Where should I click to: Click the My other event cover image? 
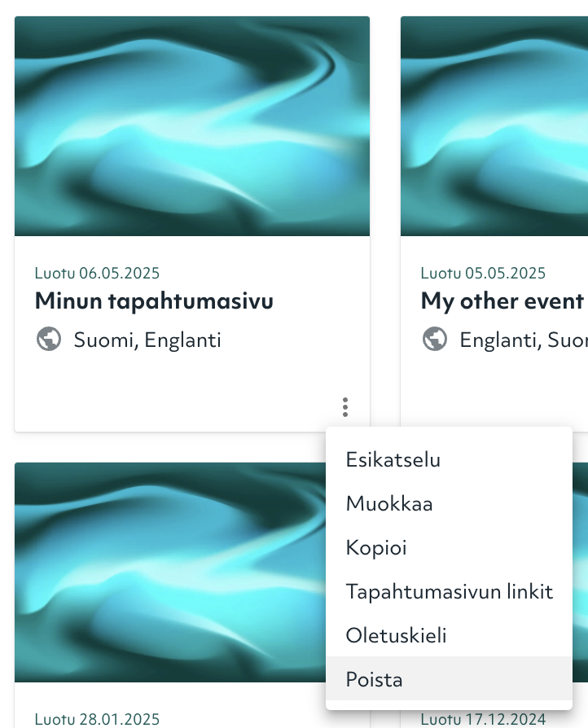[x=494, y=126]
